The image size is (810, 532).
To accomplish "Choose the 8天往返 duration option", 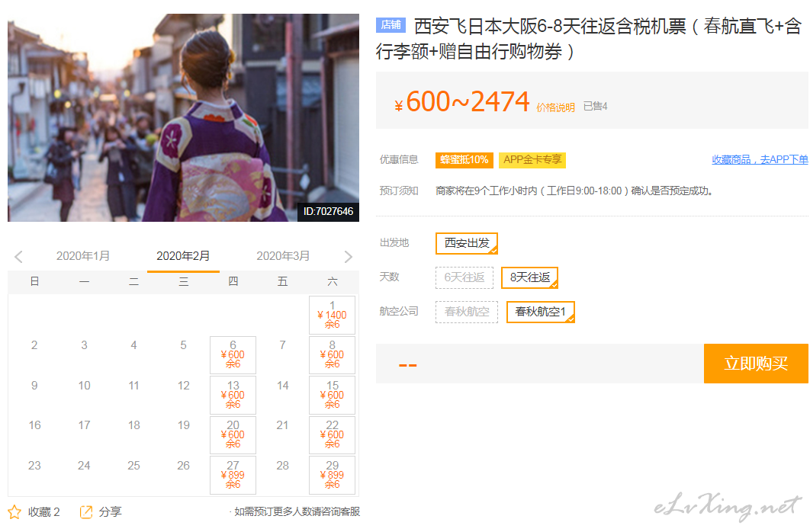I will tap(530, 277).
